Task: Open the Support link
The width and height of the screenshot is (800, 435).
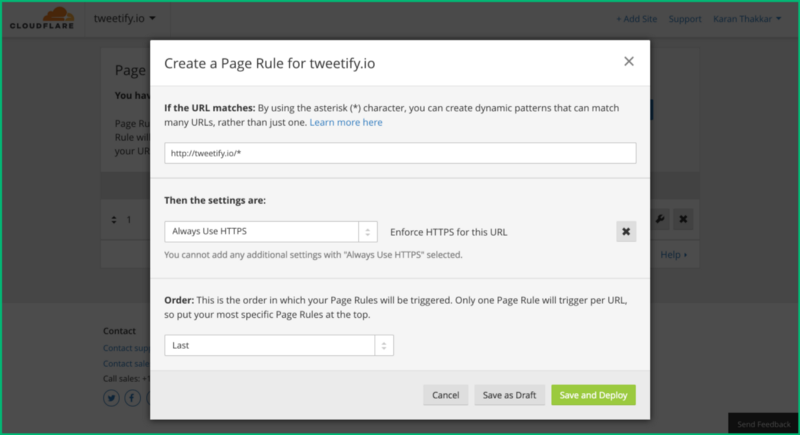Action: point(685,19)
